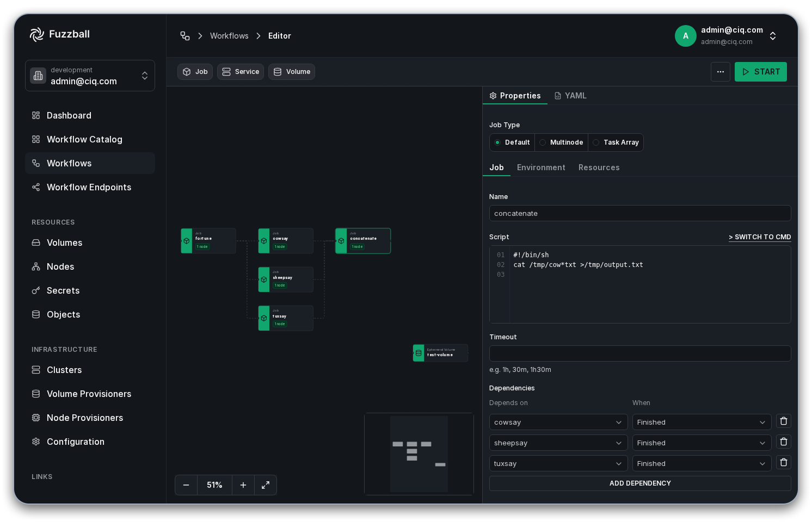Switch to the Resources tab

(x=599, y=167)
